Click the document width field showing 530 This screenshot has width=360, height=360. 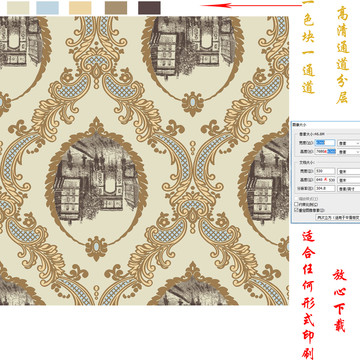[325, 171]
